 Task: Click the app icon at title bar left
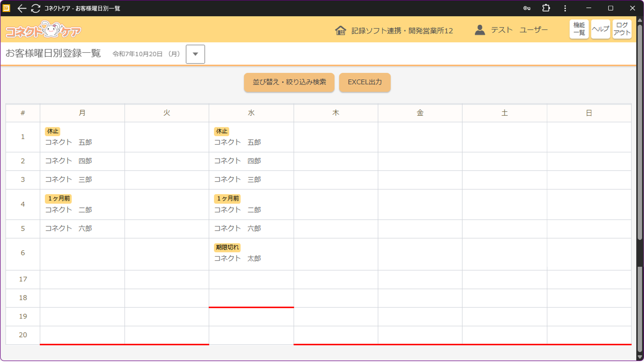(6, 8)
